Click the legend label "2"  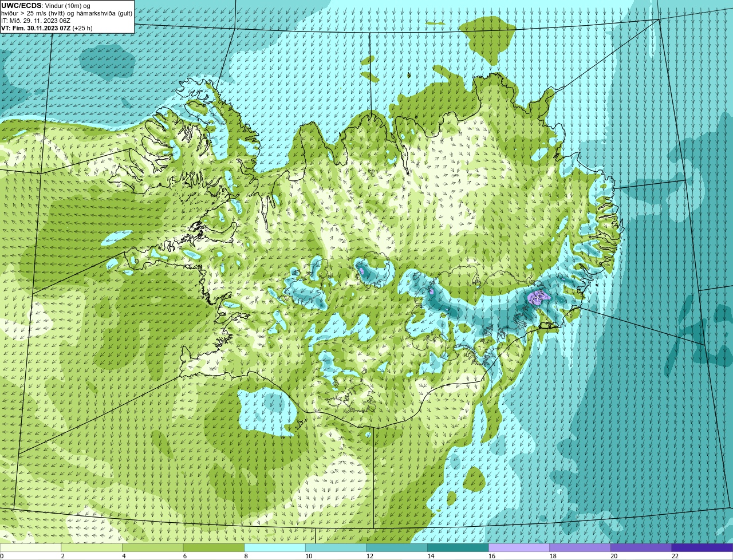pyautogui.click(x=63, y=556)
